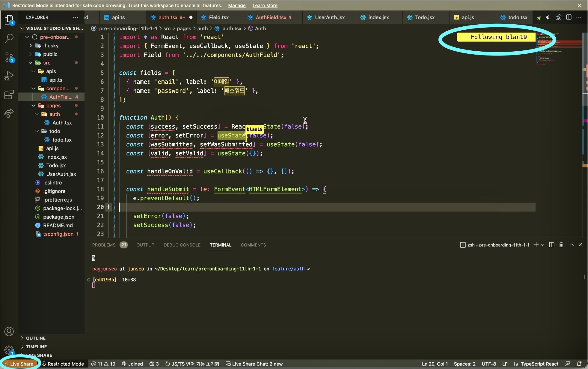Open the Extensions view
588x369 pixels.
click(9, 94)
